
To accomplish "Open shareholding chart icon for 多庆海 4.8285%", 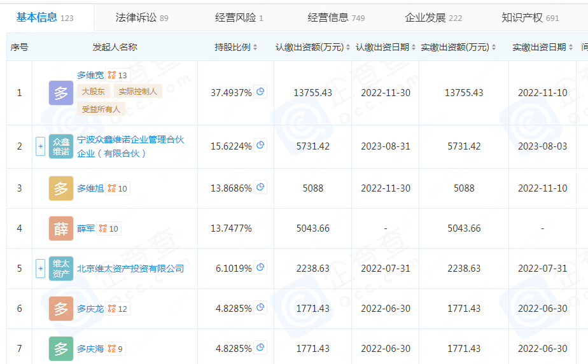I will tap(260, 347).
